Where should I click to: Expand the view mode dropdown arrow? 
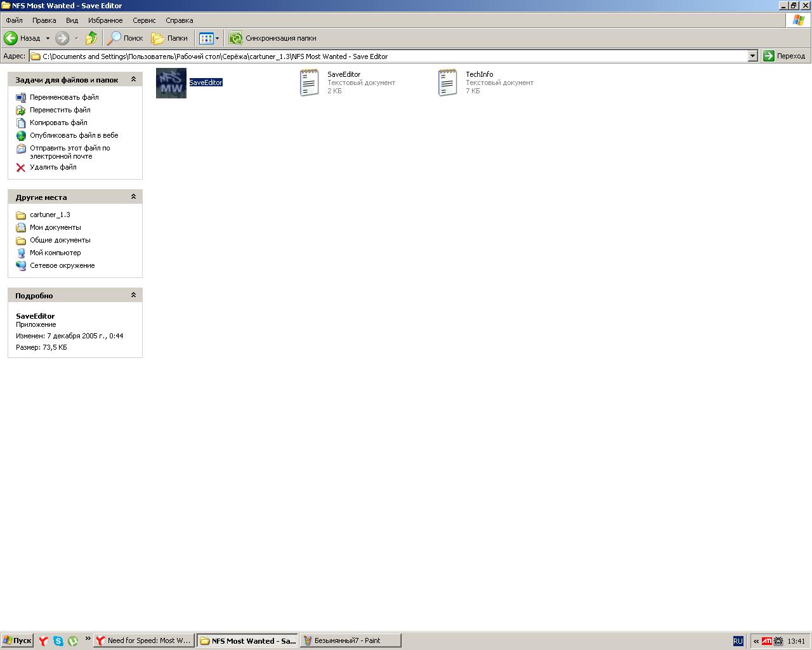pyautogui.click(x=217, y=38)
